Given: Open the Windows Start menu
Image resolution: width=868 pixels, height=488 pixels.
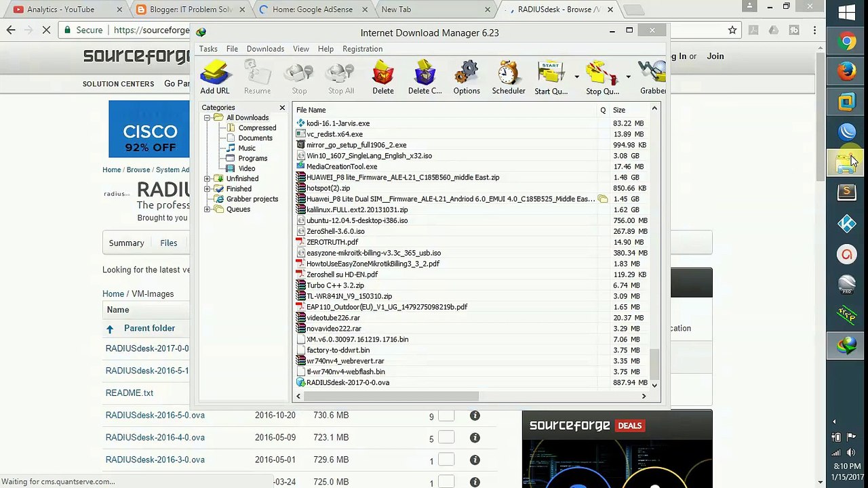Looking at the screenshot, I should point(846,12).
